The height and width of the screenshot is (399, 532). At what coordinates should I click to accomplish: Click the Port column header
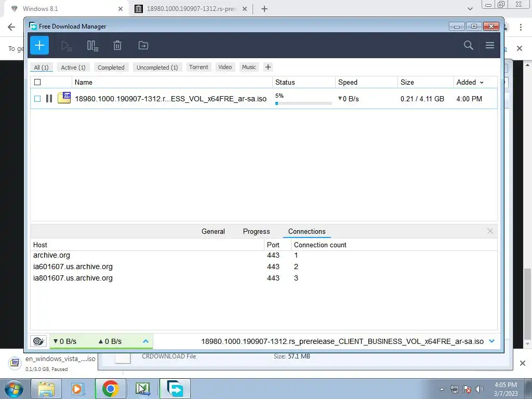click(277, 245)
